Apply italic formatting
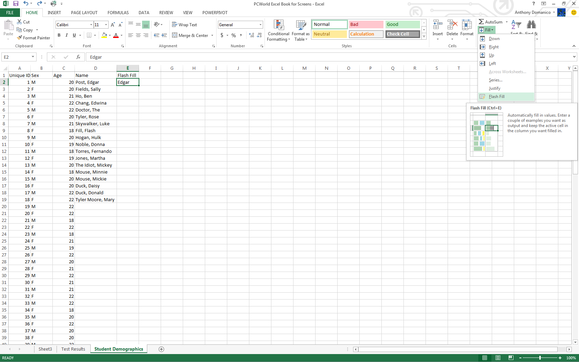Viewport: 579px width, 362px height. click(66, 35)
